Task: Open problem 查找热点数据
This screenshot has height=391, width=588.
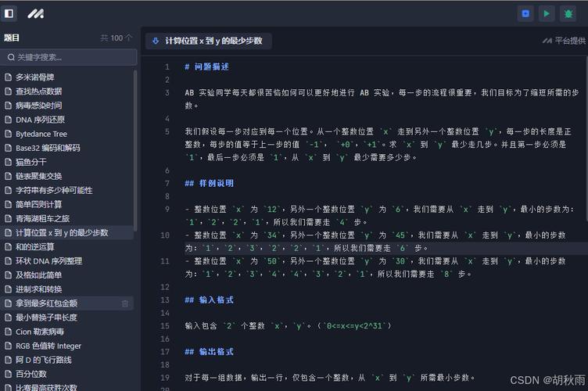Action: (x=38, y=91)
